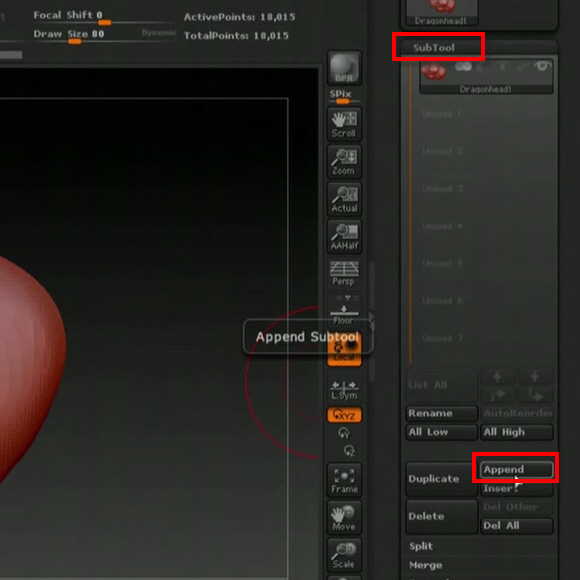
Task: Click the TotalPoints: 18,015 readout
Action: click(236, 36)
